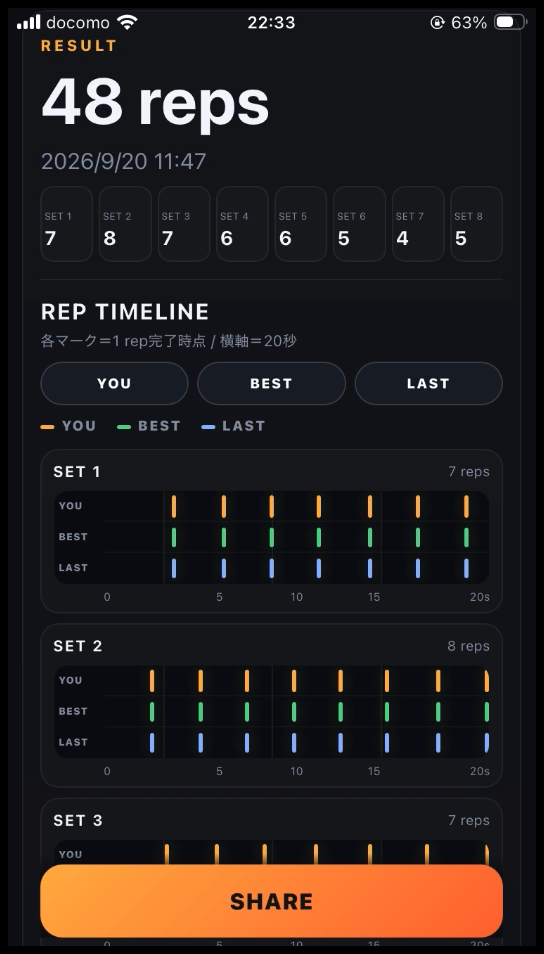Tap the battery icon in status bar
The width and height of the screenshot is (544, 954).
coord(511,23)
